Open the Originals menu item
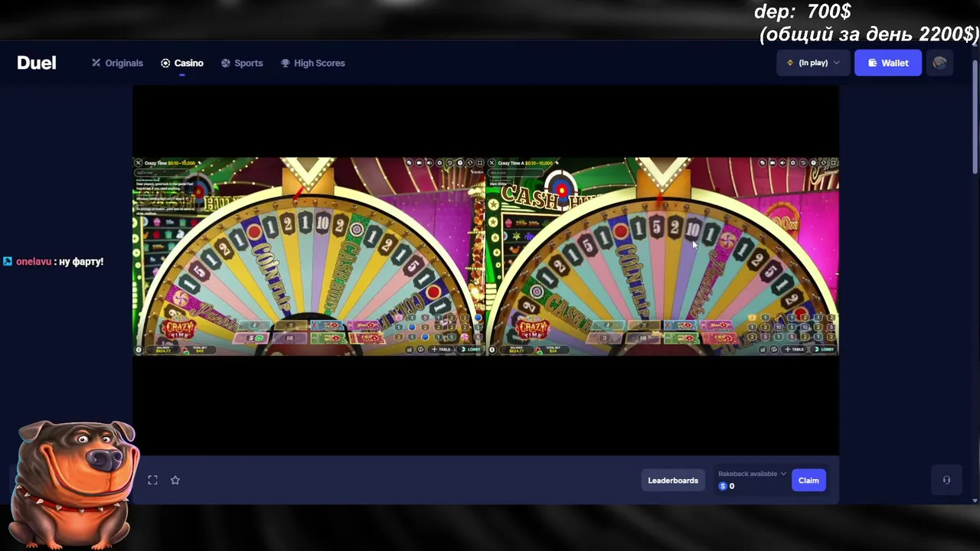Image resolution: width=980 pixels, height=551 pixels. [x=117, y=63]
